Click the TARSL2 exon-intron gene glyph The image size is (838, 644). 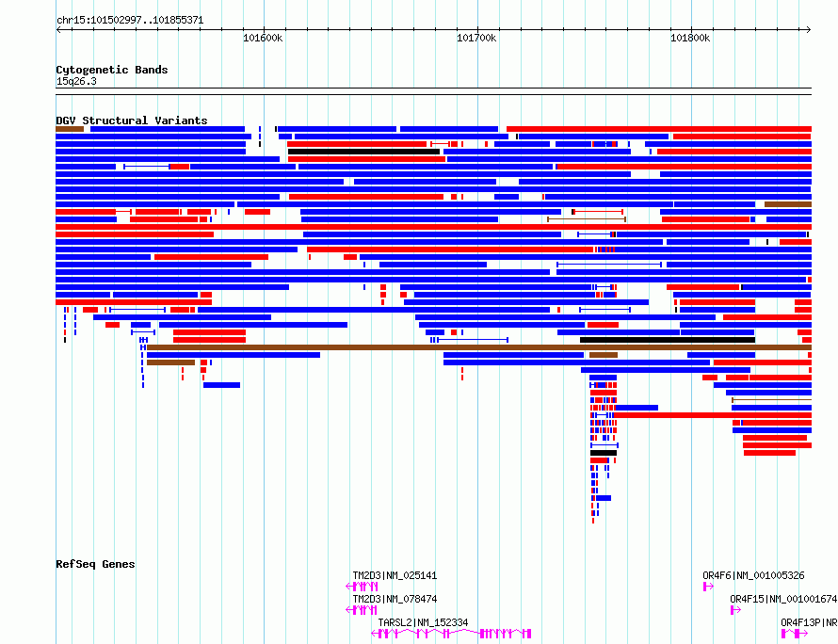click(x=451, y=634)
